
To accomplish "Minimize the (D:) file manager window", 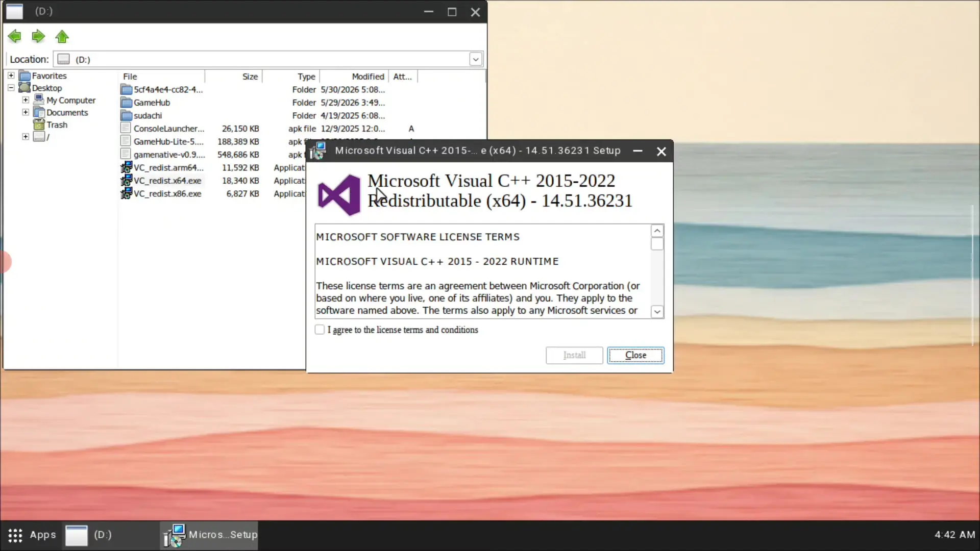I will coord(428,12).
